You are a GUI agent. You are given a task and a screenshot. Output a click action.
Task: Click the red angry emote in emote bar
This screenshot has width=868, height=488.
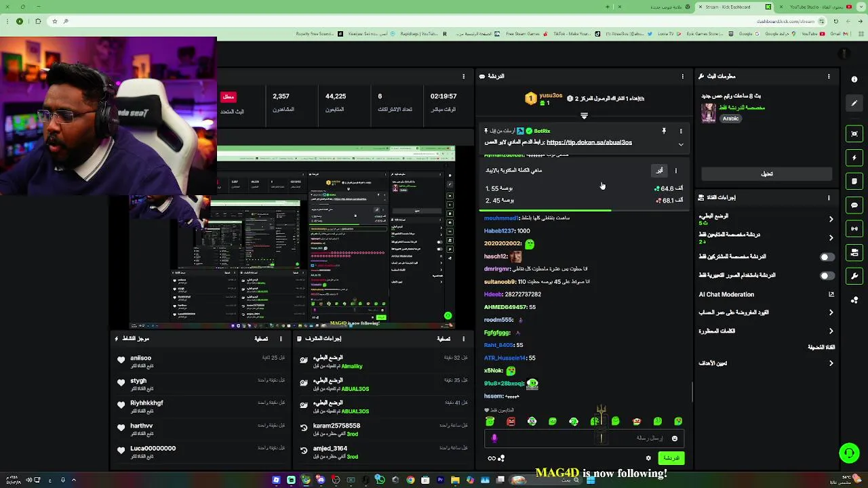pyautogui.click(x=511, y=422)
